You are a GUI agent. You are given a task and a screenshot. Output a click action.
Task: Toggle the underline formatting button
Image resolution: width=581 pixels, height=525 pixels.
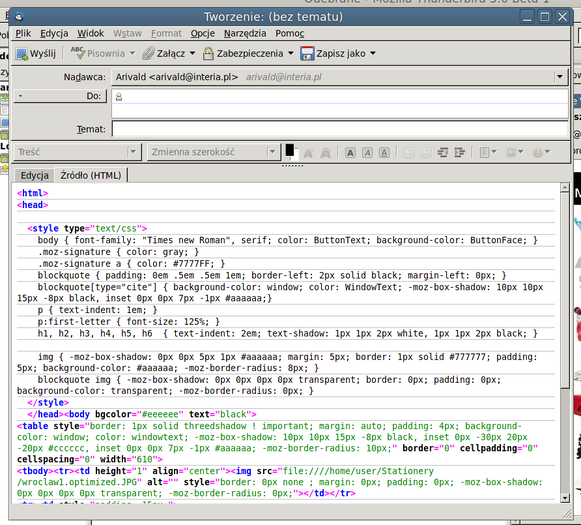click(384, 153)
